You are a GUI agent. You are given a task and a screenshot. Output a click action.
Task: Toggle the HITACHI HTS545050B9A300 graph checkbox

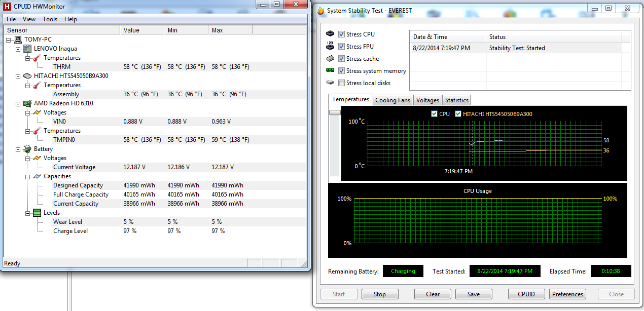pos(458,114)
